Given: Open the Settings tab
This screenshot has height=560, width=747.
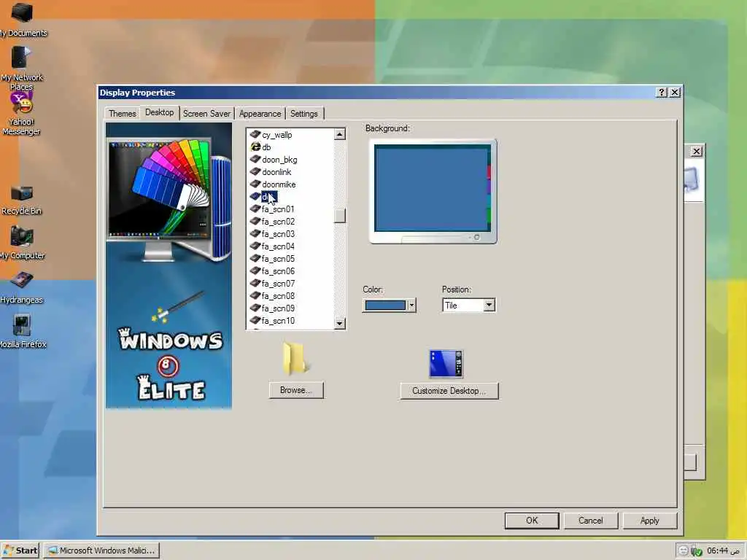Looking at the screenshot, I should pos(304,113).
